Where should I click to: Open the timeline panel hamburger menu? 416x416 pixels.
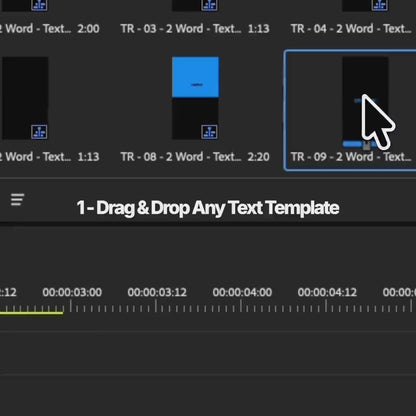(17, 199)
